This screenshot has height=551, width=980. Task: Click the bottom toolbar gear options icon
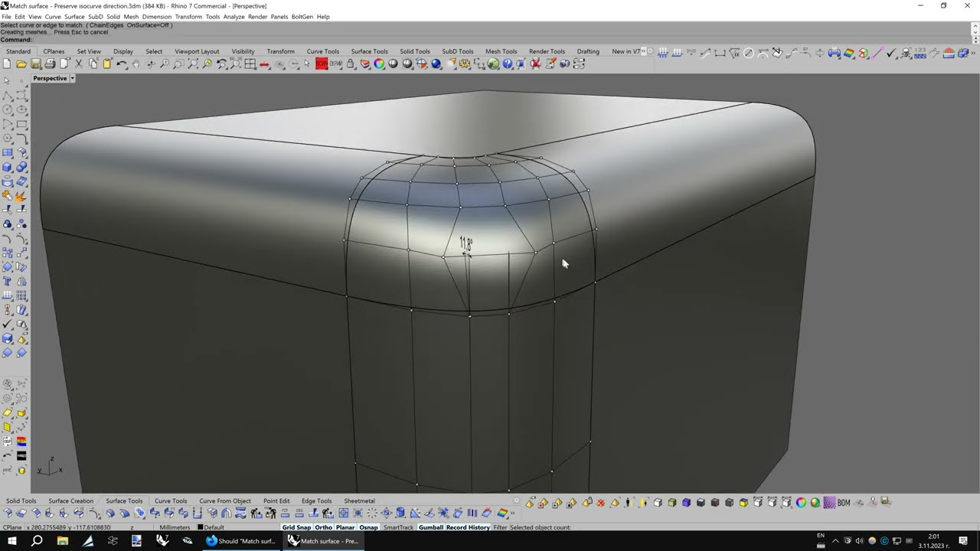pos(516,500)
